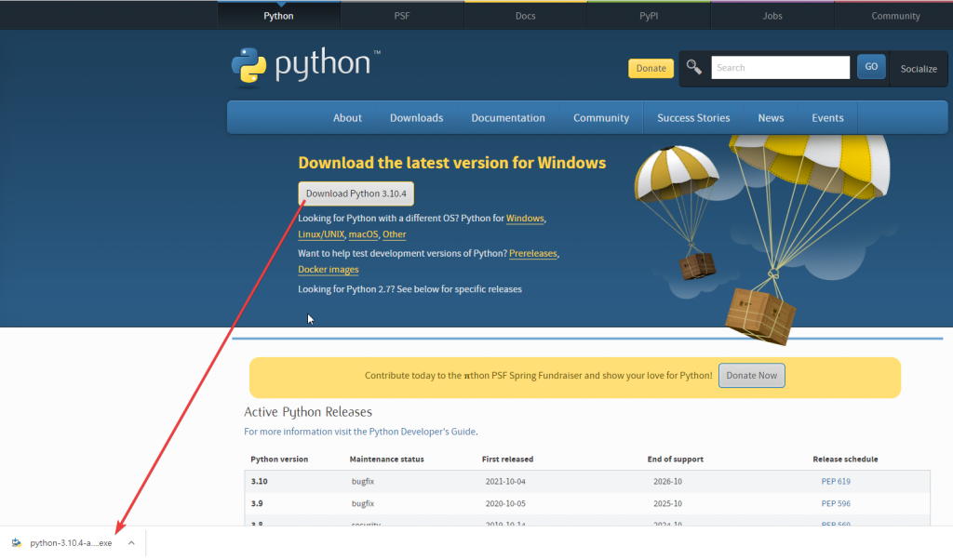Click the Python logo in the header
Image resolution: width=953 pixels, height=560 pixels.
tap(304, 66)
